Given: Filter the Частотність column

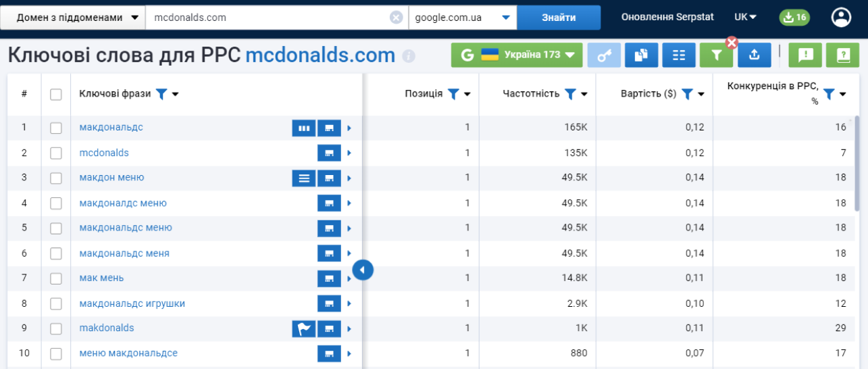Looking at the screenshot, I should pyautogui.click(x=570, y=94).
